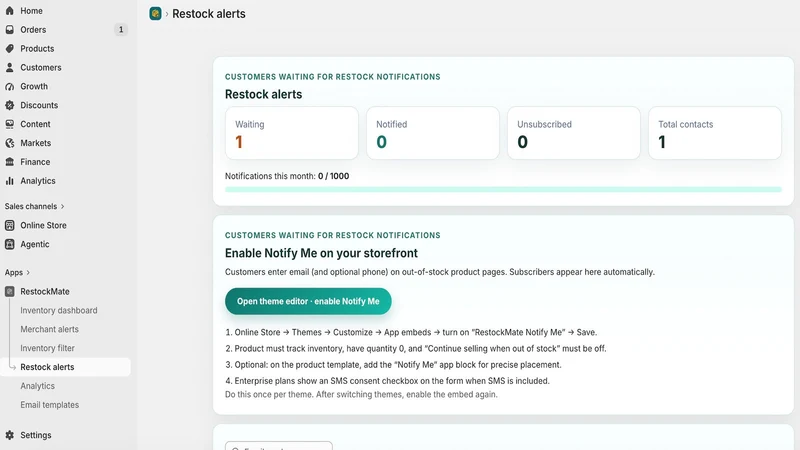The height and width of the screenshot is (450, 800).
Task: Expand the Sales channels section chevron
Action: pos(63,207)
